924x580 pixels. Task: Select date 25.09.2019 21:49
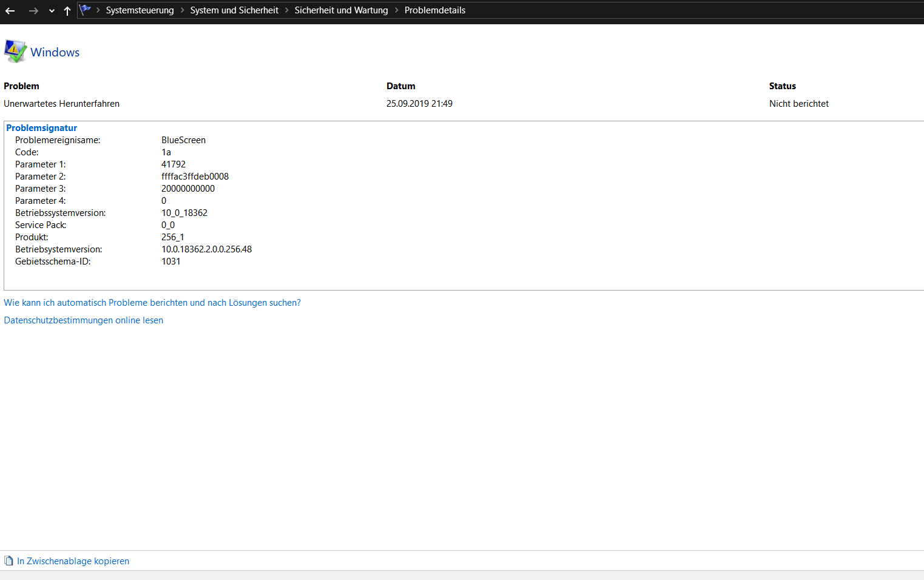pos(420,104)
